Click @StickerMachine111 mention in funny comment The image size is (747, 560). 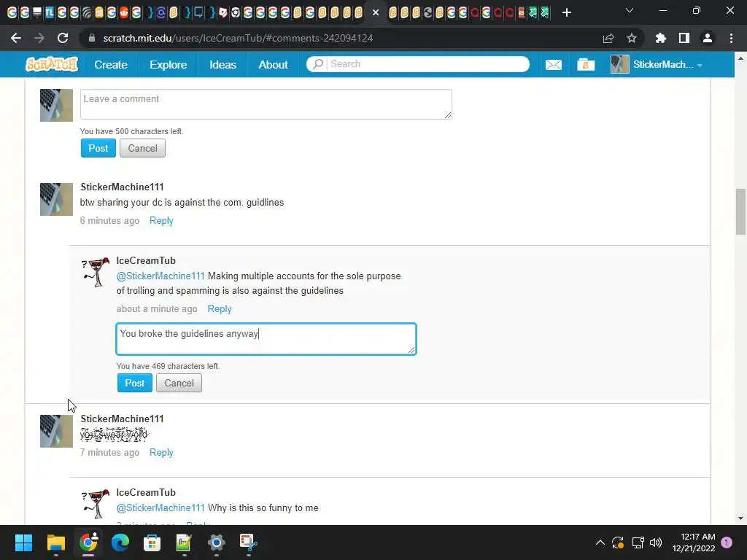(160, 508)
